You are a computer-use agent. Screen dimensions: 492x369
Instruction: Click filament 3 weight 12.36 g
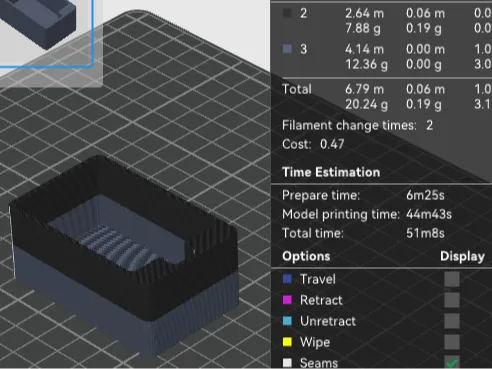(x=366, y=64)
